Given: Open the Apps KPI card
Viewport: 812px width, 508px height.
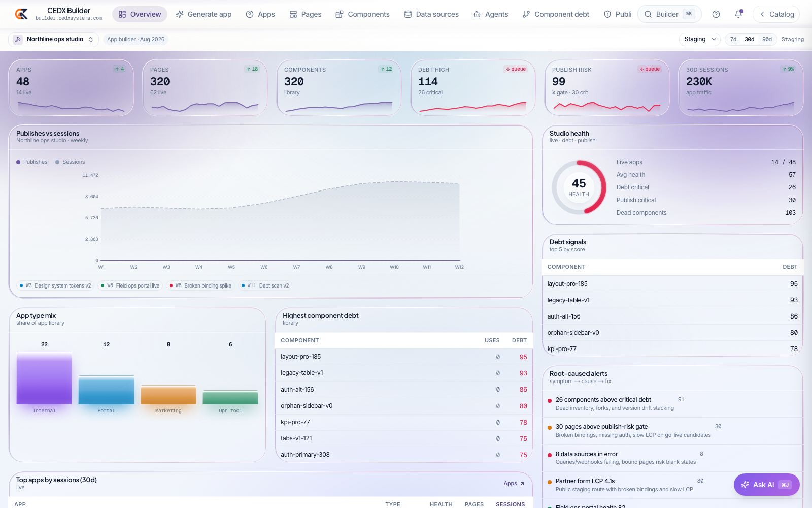Looking at the screenshot, I should pos(71,88).
